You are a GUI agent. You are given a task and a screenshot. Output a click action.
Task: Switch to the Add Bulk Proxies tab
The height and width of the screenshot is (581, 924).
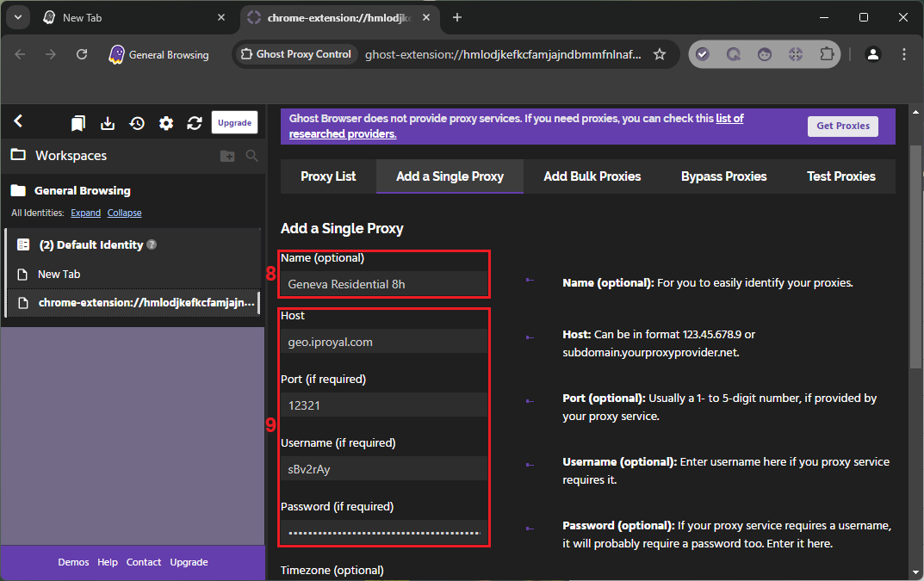point(592,176)
